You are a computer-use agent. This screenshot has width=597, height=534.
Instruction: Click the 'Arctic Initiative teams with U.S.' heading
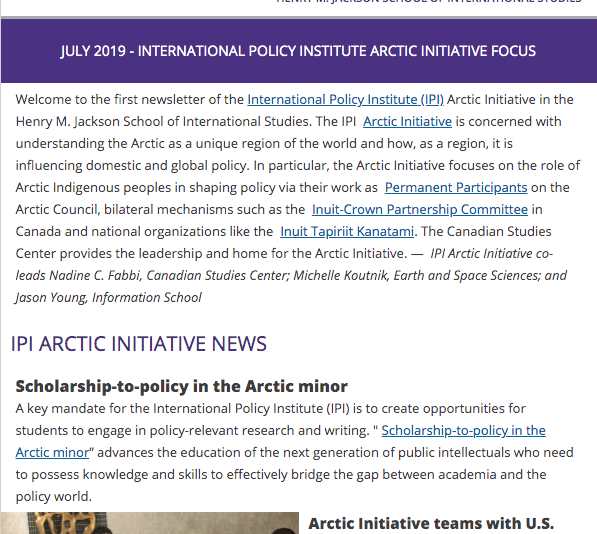point(431,524)
